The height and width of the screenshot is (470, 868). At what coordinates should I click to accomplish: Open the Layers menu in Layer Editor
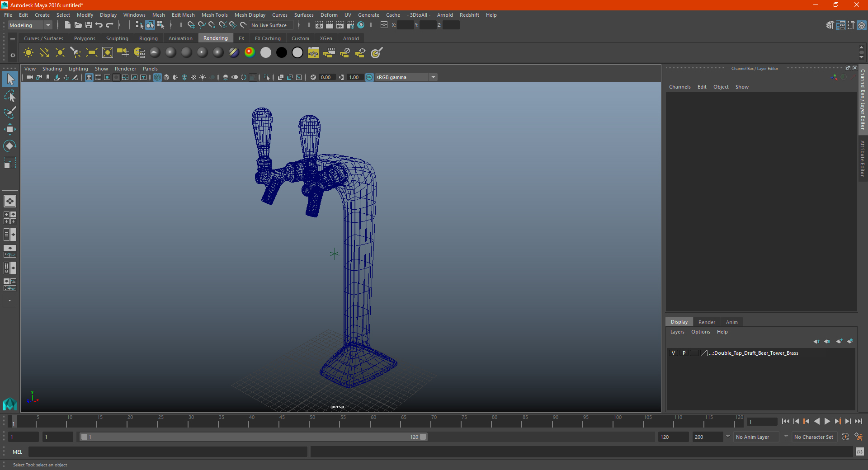pyautogui.click(x=677, y=332)
